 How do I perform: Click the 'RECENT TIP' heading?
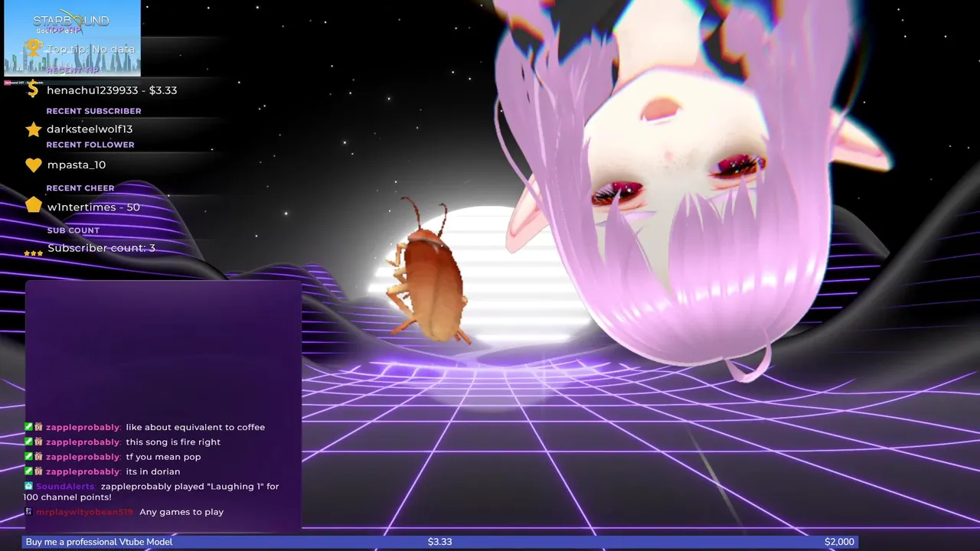73,70
